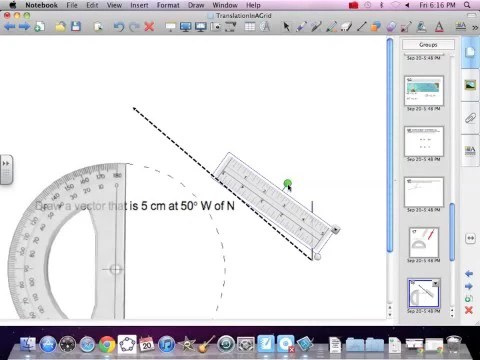Save the notebook with floppy disk icon
This screenshot has width=480, height=360.
(76, 27)
